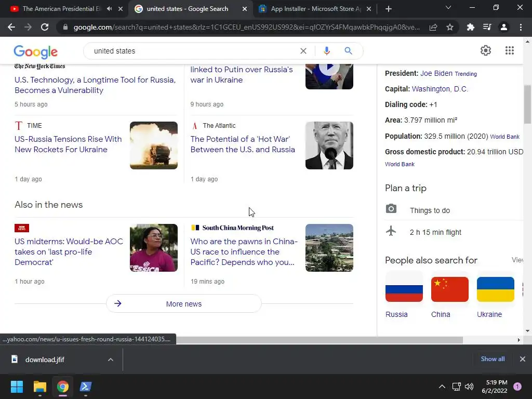Open the tab search dropdown arrow
532x399 pixels.
[x=448, y=7]
